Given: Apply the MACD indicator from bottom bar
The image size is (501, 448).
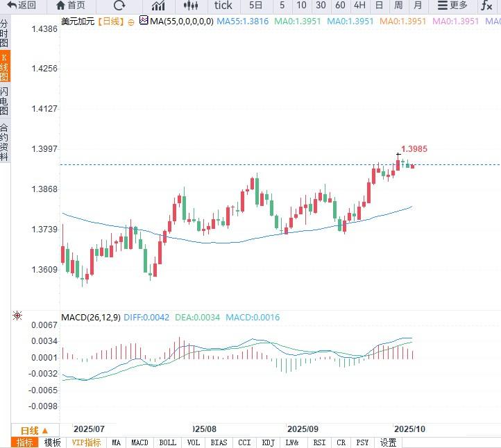Looking at the screenshot, I should click(x=139, y=442).
